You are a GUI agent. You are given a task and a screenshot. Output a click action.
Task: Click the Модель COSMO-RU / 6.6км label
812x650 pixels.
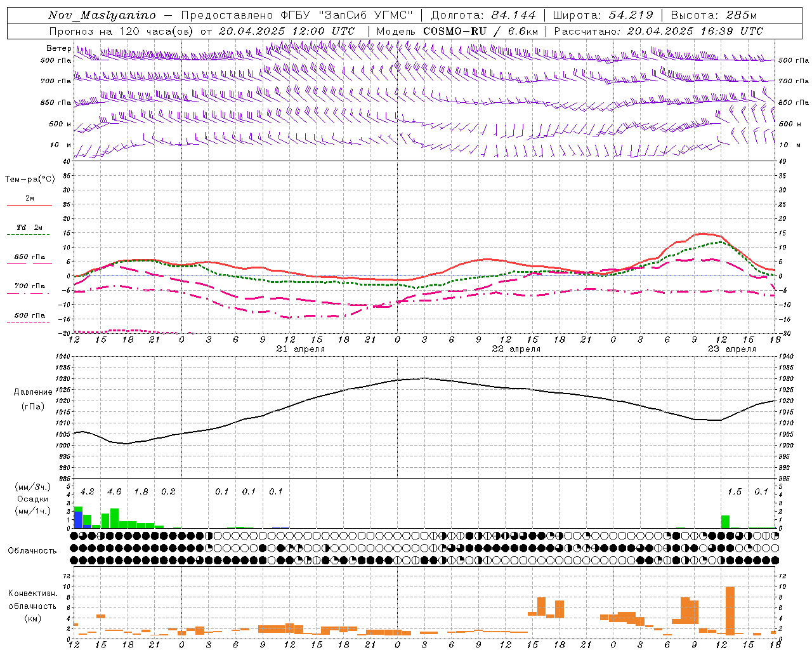pos(457,31)
